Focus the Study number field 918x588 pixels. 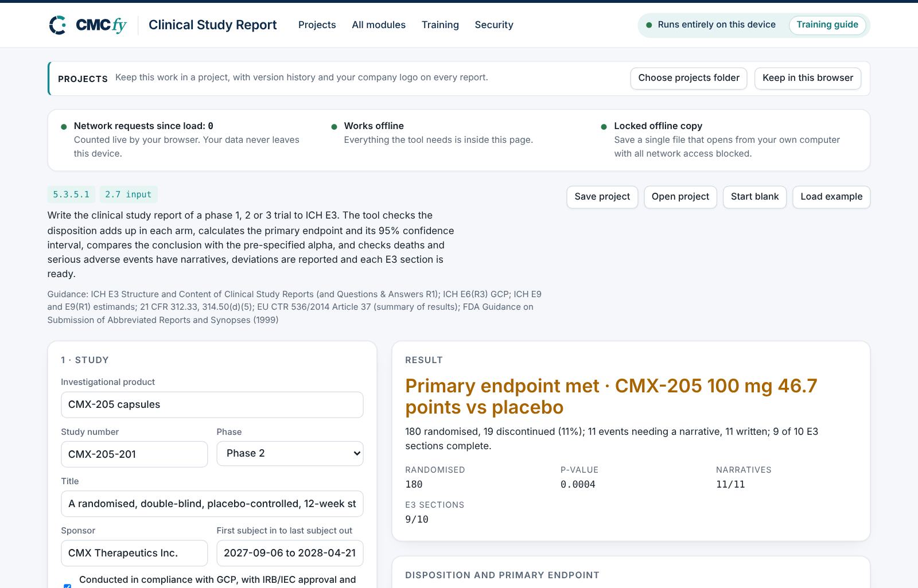pyautogui.click(x=134, y=454)
